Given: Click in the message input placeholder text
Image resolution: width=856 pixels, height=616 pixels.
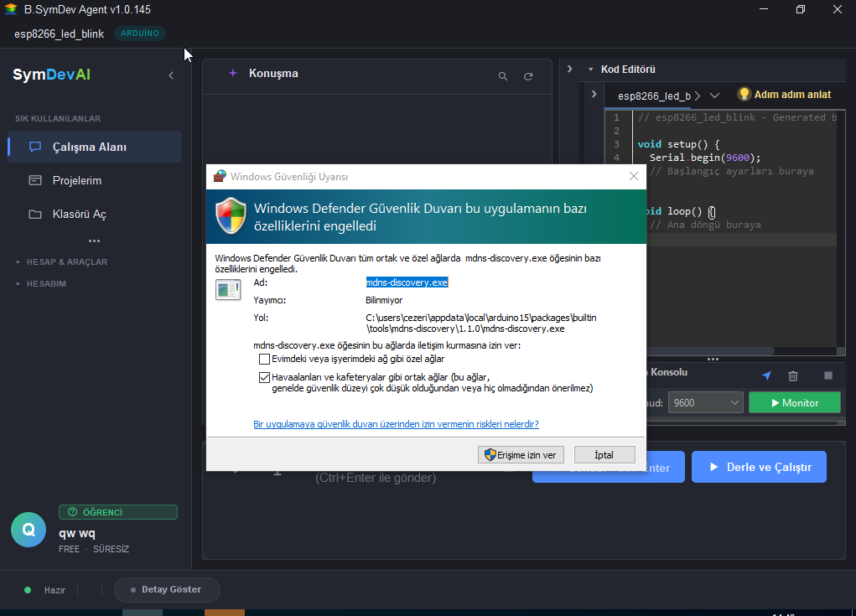Looking at the screenshot, I should click(x=376, y=478).
